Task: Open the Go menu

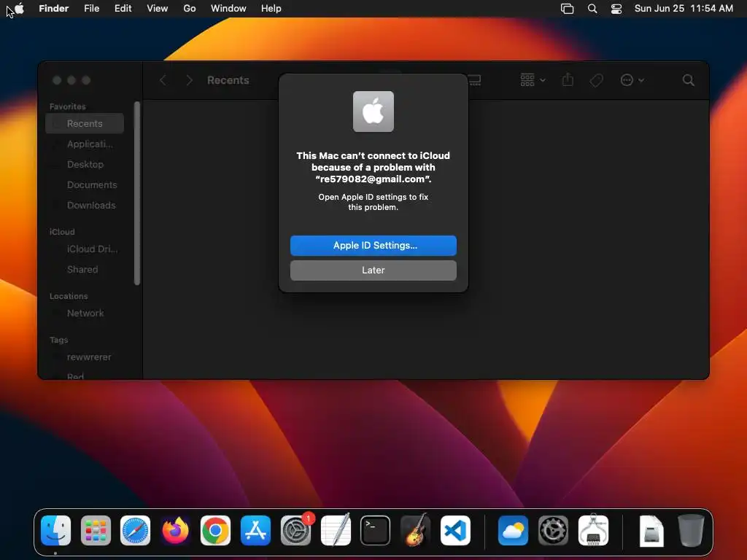Action: tap(190, 9)
